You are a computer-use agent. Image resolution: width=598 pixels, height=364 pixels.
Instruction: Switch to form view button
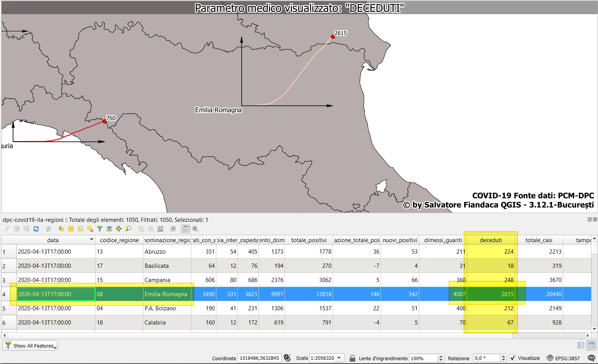pos(581,345)
